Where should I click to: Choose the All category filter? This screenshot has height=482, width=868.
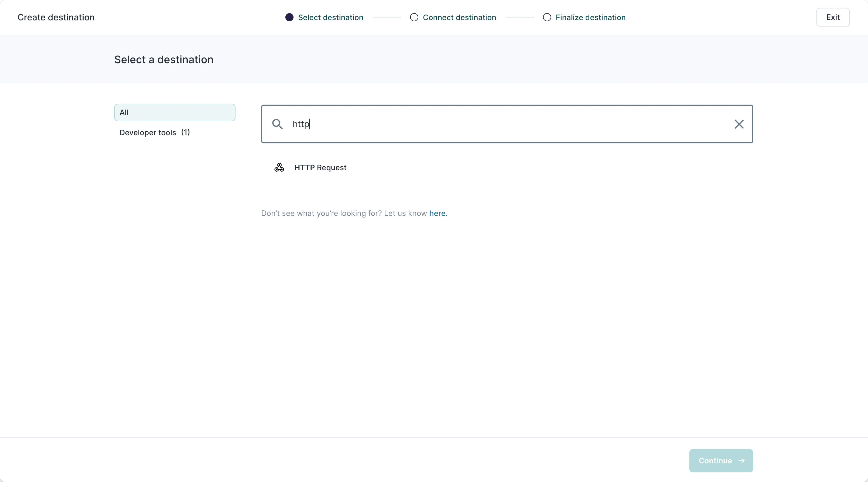[x=175, y=112]
